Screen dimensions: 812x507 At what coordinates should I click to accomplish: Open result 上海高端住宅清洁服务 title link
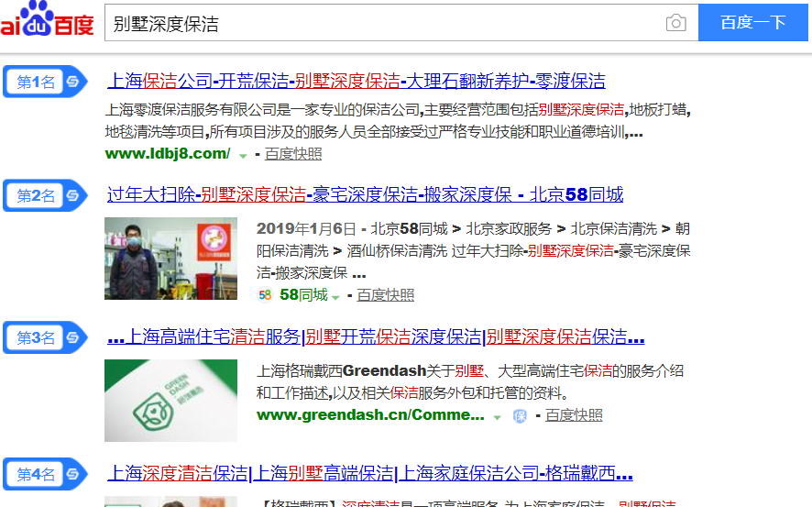376,337
